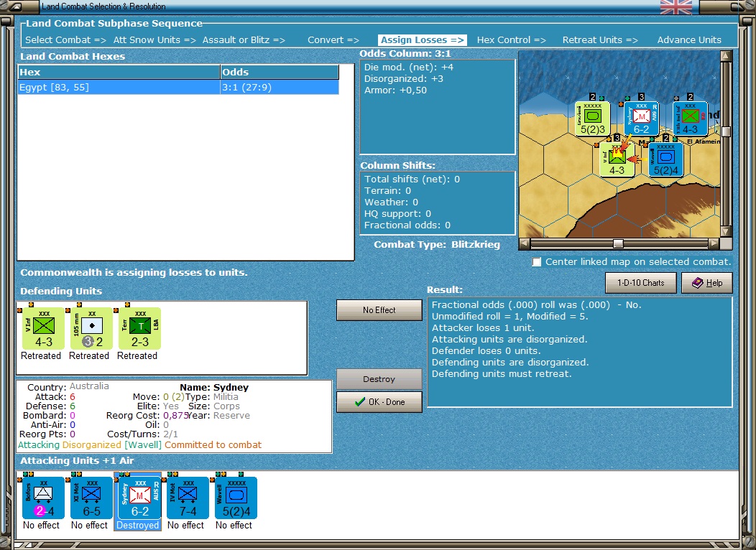Click the No effect label under Wavell
The height and width of the screenshot is (550, 756).
(x=234, y=526)
